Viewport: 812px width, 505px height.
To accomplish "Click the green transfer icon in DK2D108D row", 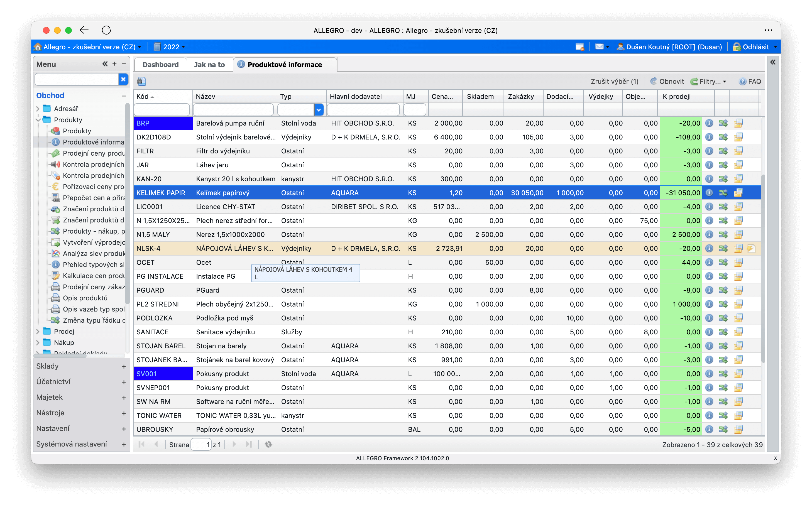I will click(723, 137).
